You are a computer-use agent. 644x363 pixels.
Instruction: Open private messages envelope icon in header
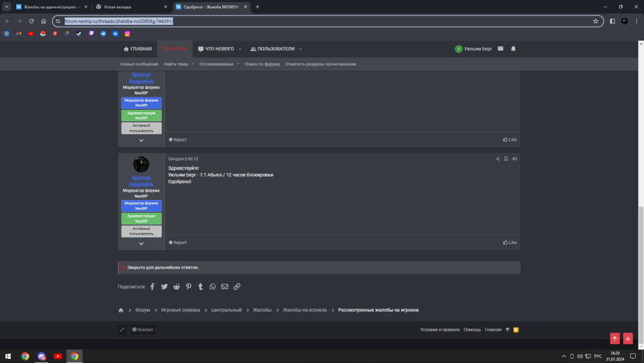[x=500, y=49]
